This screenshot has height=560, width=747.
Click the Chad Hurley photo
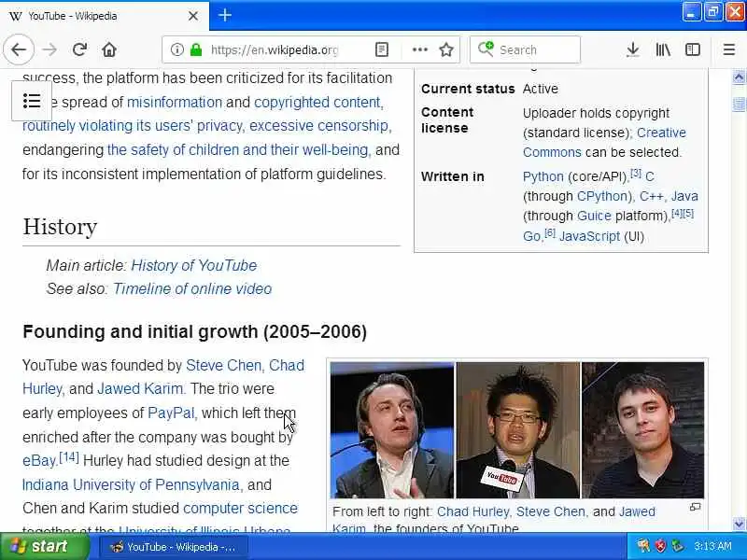[392, 430]
